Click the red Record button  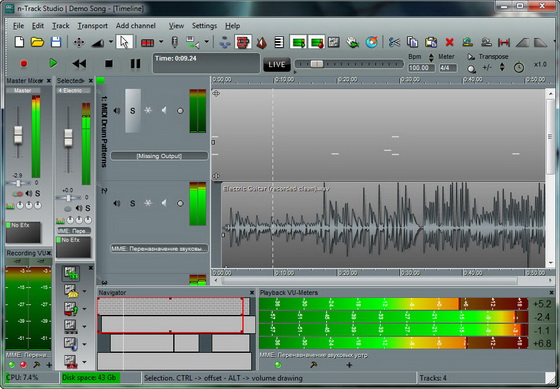pos(24,64)
